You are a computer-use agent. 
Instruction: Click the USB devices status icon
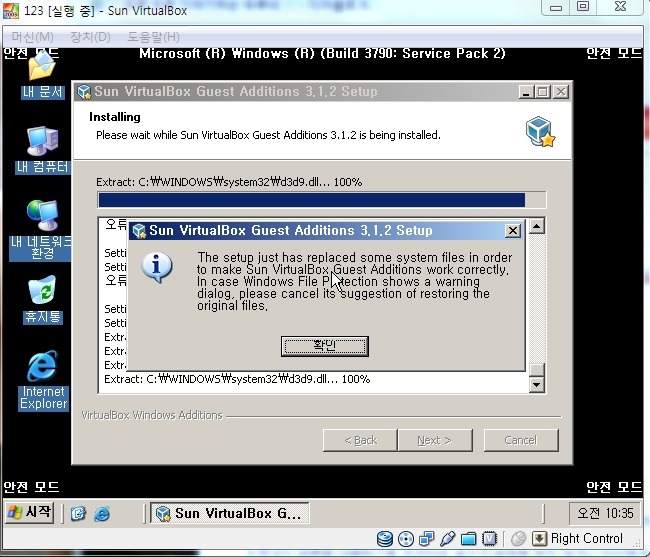447,539
